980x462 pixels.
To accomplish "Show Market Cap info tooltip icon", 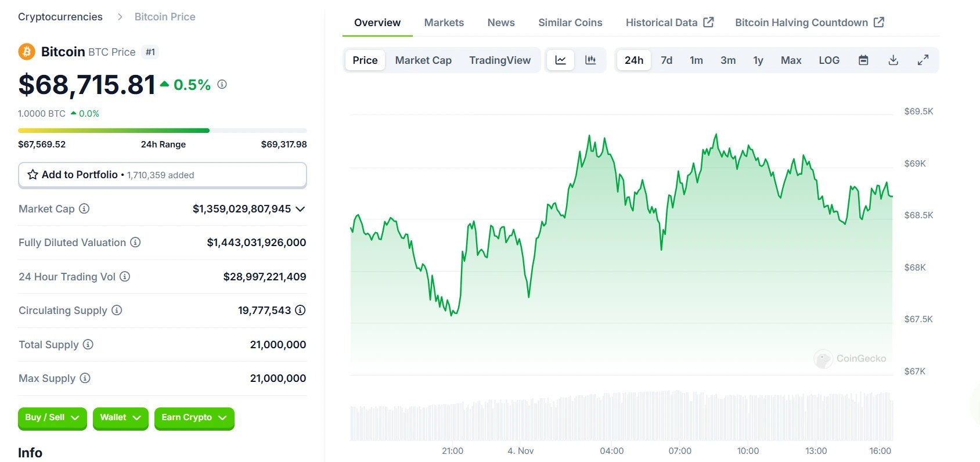I will [x=84, y=208].
